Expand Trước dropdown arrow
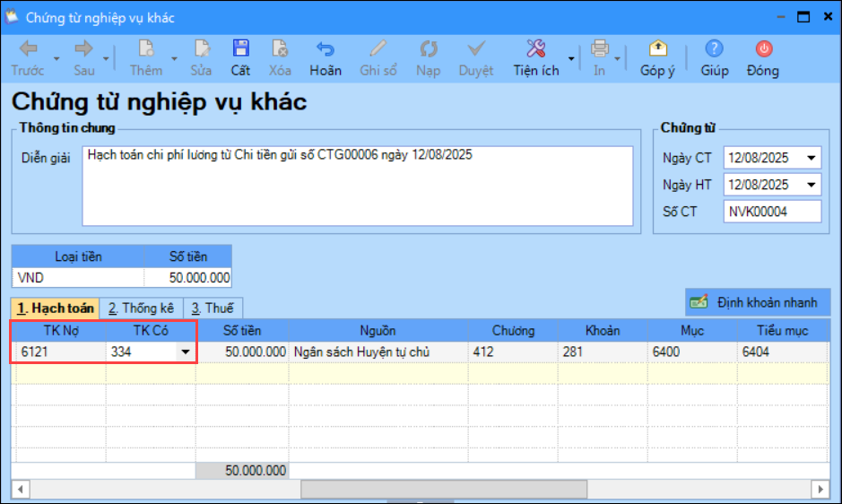This screenshot has height=504, width=842. pos(56,58)
